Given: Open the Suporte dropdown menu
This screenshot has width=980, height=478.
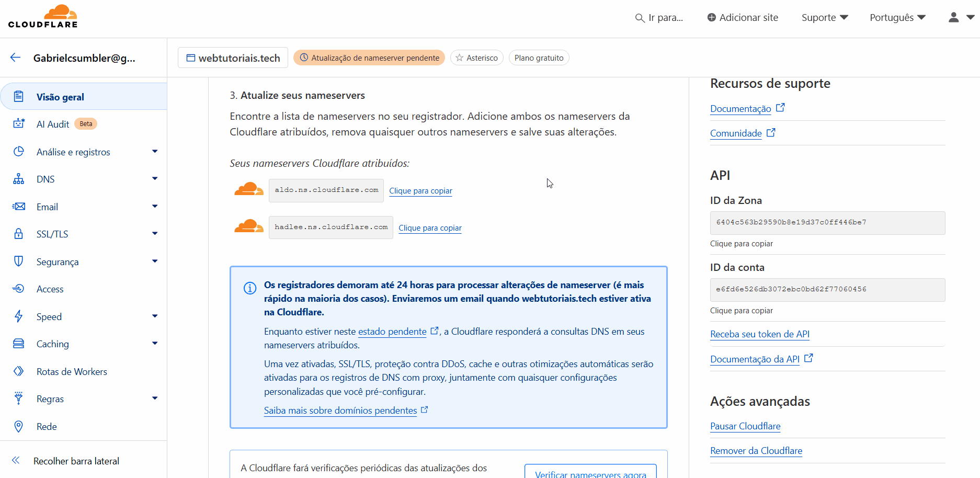Looking at the screenshot, I should tap(825, 18).
